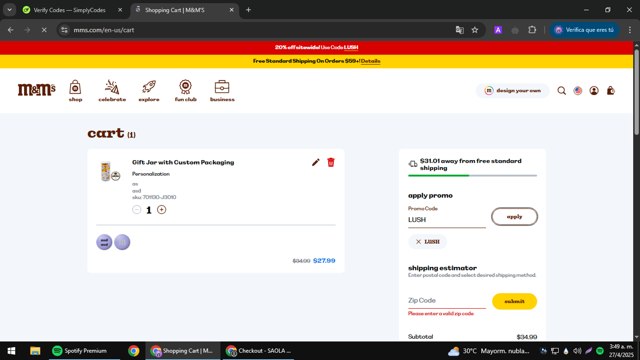This screenshot has height=360, width=640.
Task: Go to M&M's home logo
Action: click(36, 89)
